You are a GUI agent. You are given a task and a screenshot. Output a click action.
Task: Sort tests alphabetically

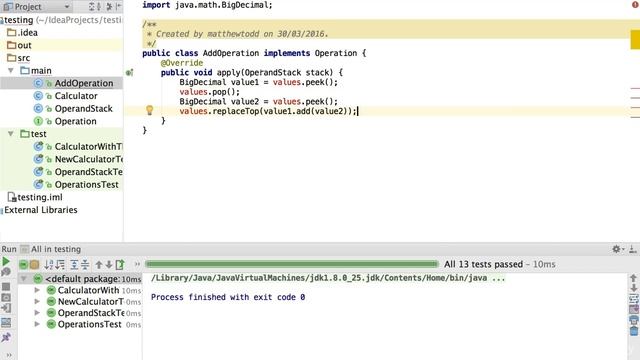(49, 264)
